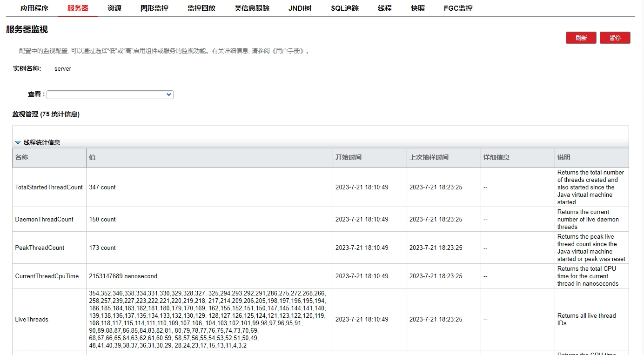Click the 上次抽样时间 column header
This screenshot has width=644, height=355.
click(x=429, y=157)
